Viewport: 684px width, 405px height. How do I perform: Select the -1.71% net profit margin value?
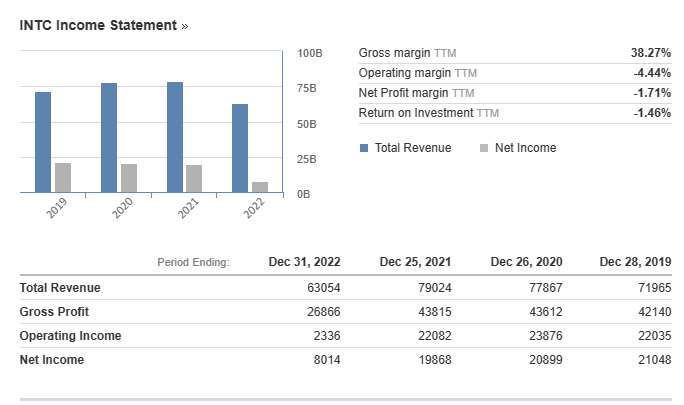[653, 93]
